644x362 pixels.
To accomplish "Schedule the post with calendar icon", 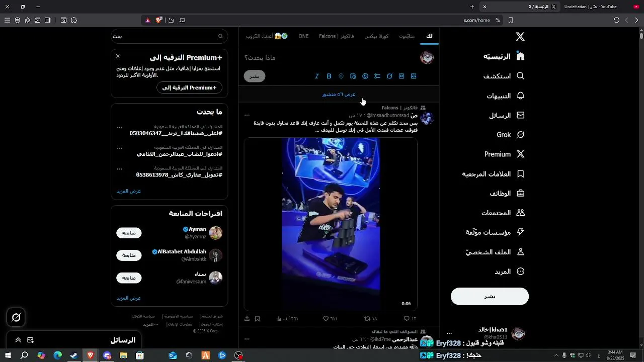I will [353, 76].
